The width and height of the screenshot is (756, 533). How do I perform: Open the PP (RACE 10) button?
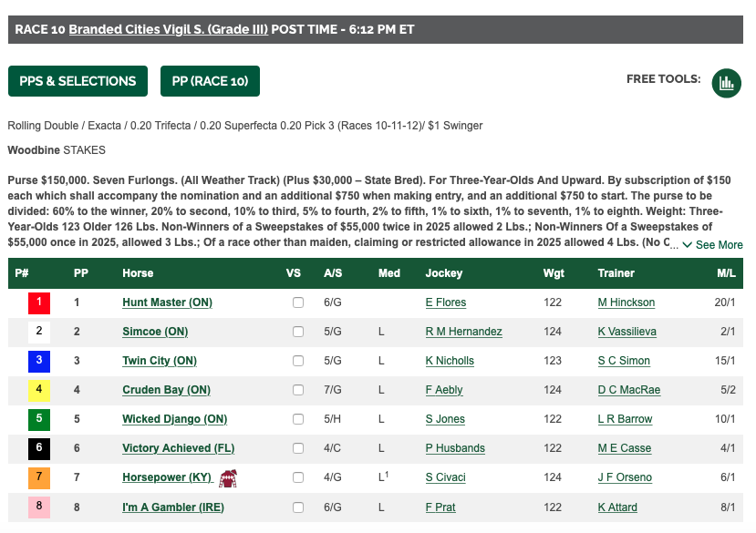click(x=211, y=81)
